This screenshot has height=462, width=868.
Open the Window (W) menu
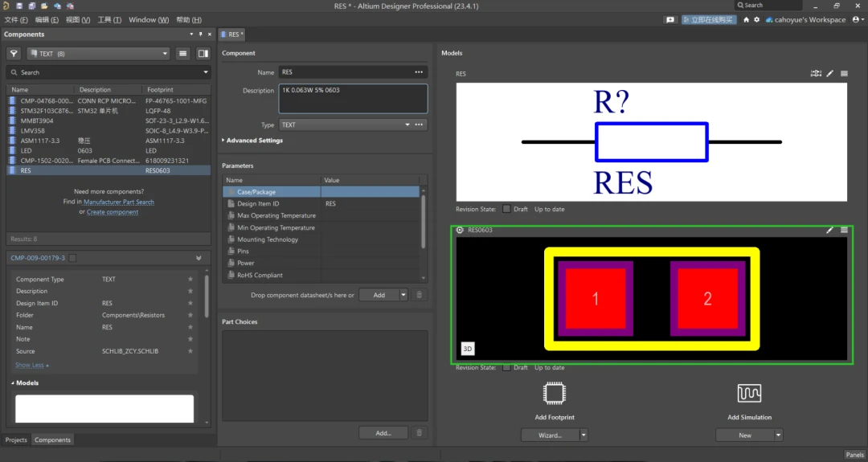(x=149, y=19)
